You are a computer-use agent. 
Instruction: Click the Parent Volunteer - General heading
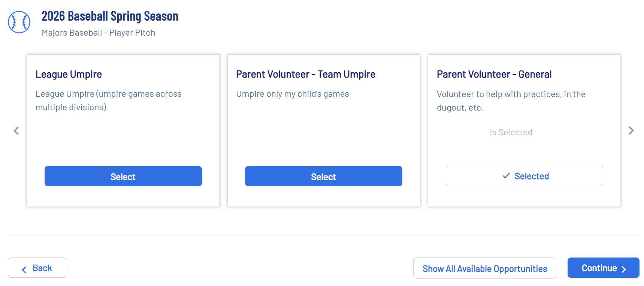tap(494, 74)
